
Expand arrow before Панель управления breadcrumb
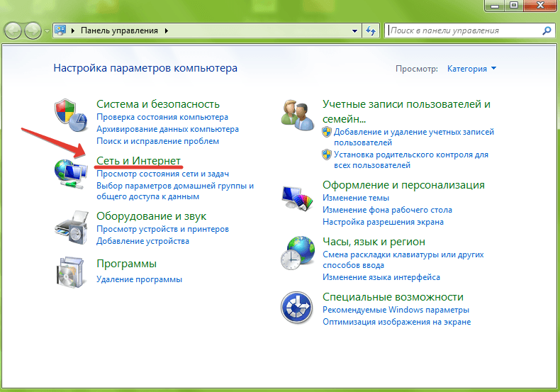click(73, 30)
